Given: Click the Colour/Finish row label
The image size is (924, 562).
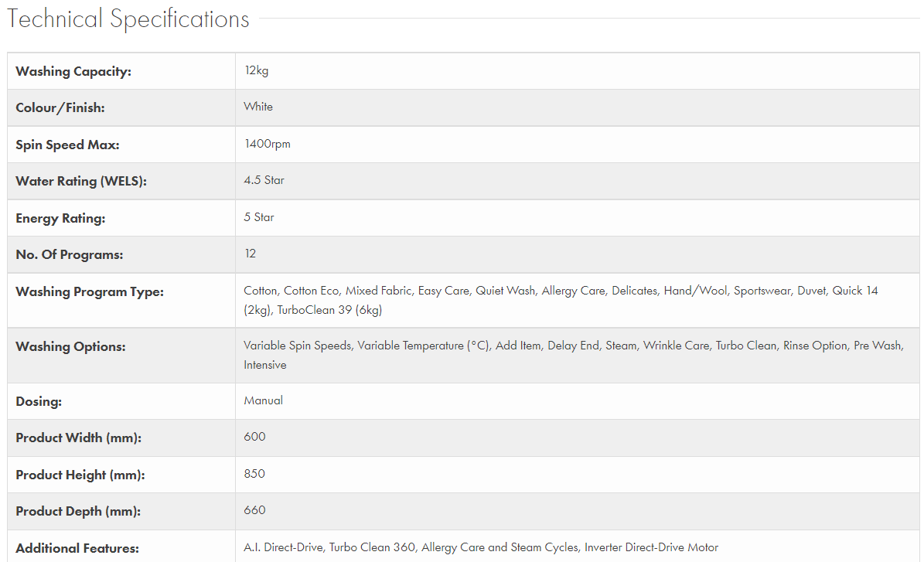Looking at the screenshot, I should point(60,107).
